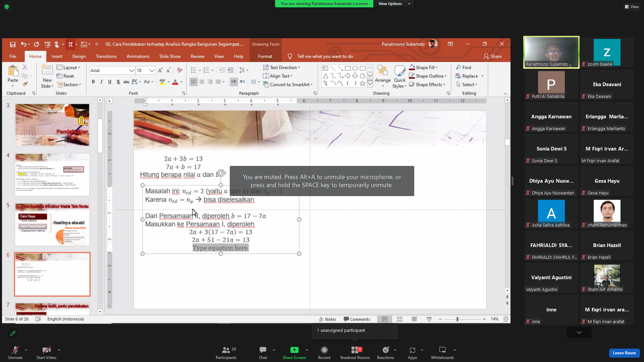Switch to the Animations ribbon tab

point(138,56)
